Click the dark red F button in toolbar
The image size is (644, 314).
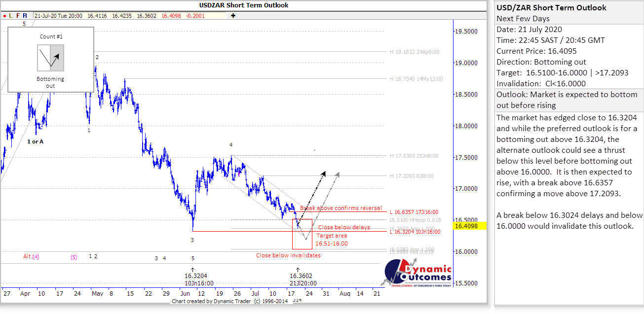click(18, 16)
